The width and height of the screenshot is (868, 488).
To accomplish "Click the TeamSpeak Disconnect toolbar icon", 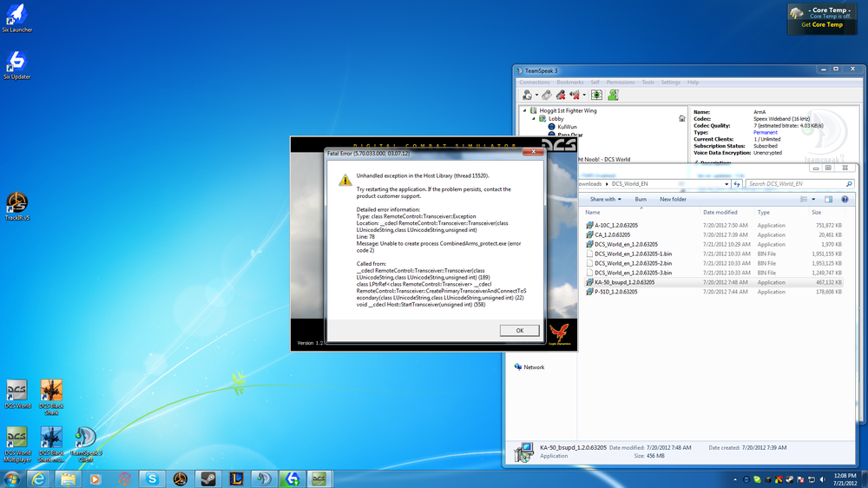I will [547, 95].
